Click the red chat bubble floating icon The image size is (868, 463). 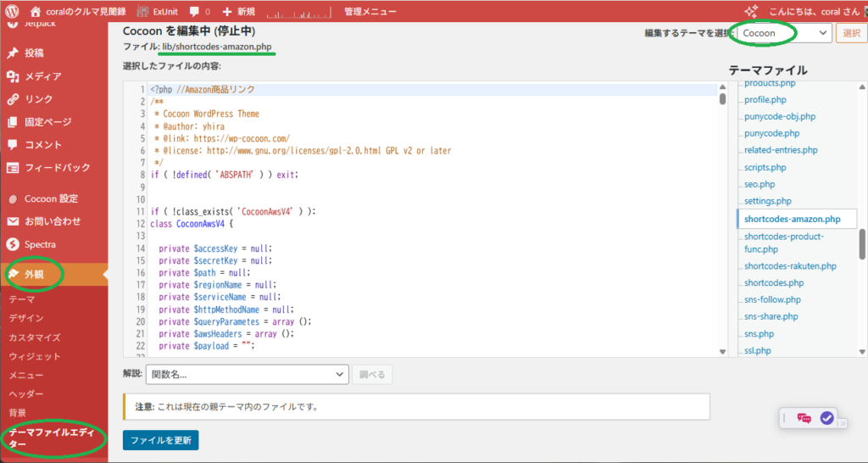(x=804, y=418)
